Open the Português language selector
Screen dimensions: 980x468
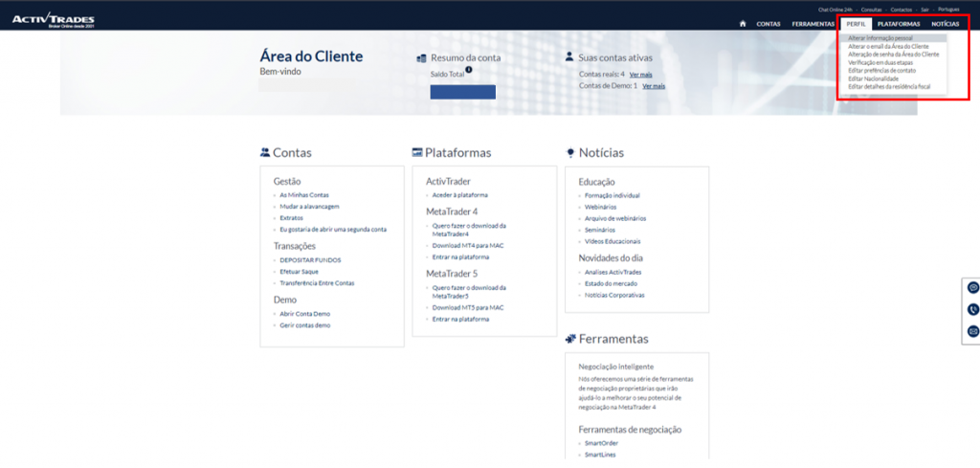(x=948, y=10)
